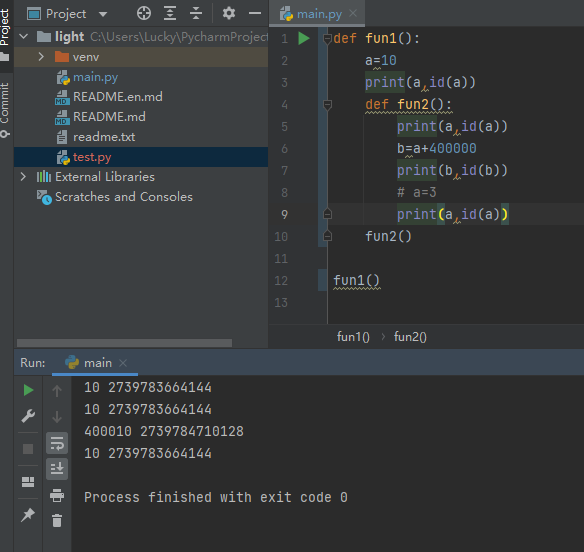The width and height of the screenshot is (584, 552).
Task: Open run configuration wrench icon
Action: [x=28, y=416]
